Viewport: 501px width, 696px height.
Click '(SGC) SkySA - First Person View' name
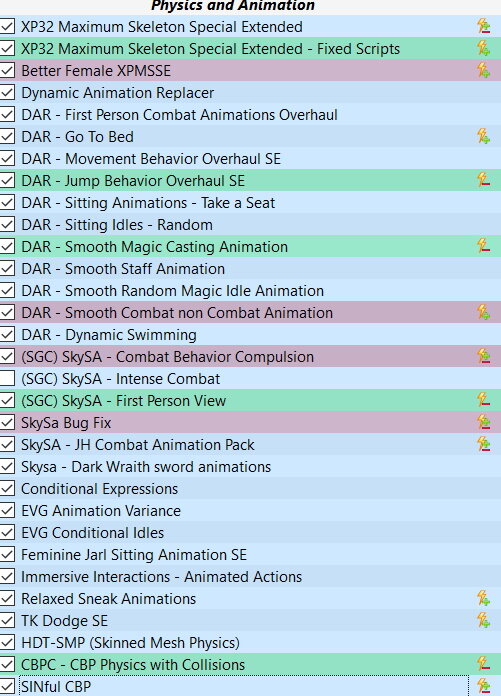point(124,401)
